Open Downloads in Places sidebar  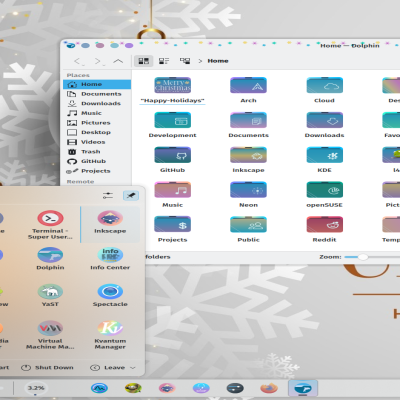[97, 103]
